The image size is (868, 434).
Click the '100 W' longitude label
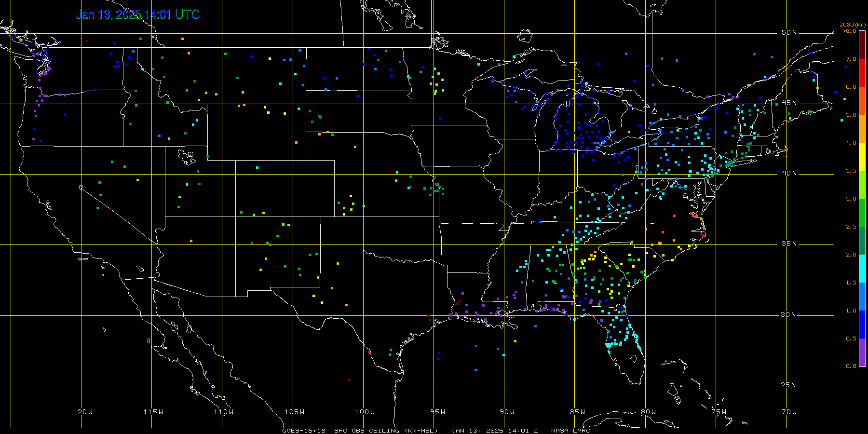pos(365,412)
